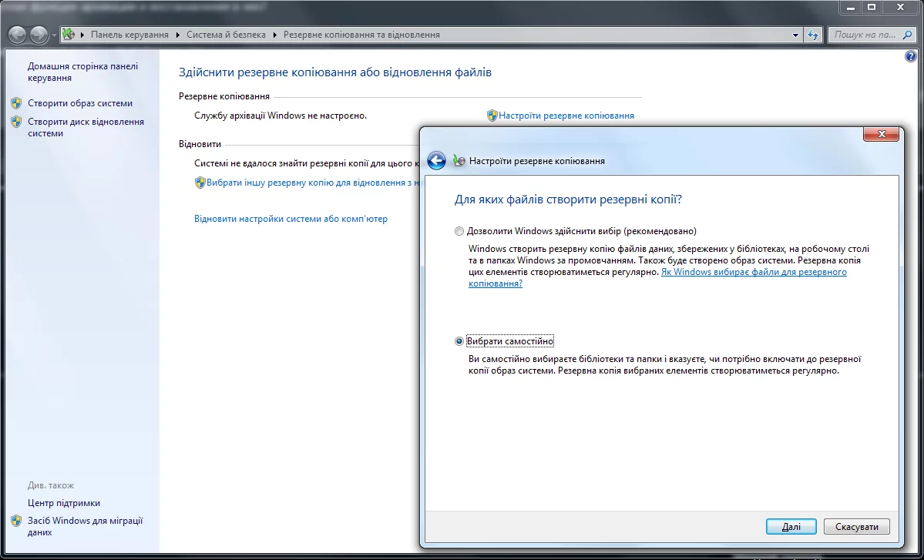Click the blue Back arrow in the wizard dialog
Screen dimensions: 924x560
(x=436, y=160)
